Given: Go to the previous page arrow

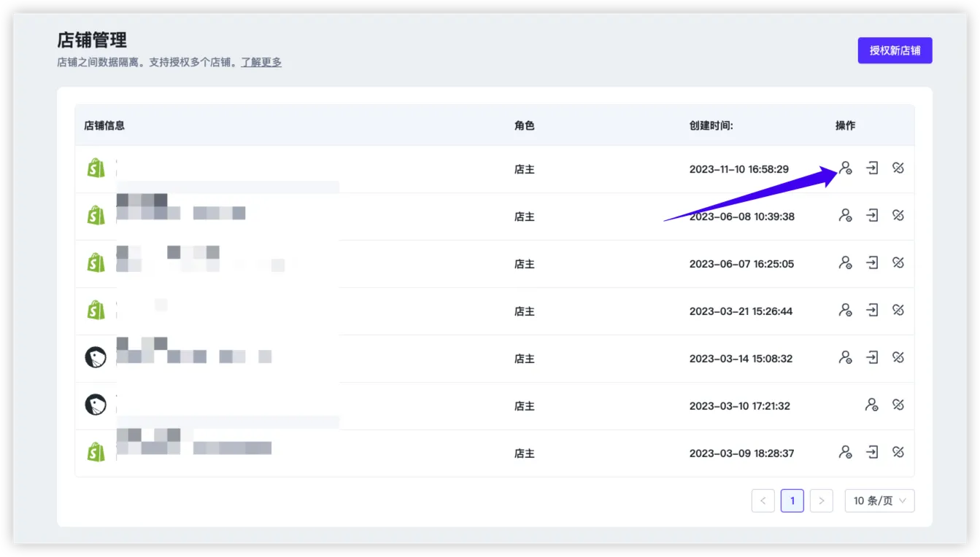Looking at the screenshot, I should [x=763, y=501].
